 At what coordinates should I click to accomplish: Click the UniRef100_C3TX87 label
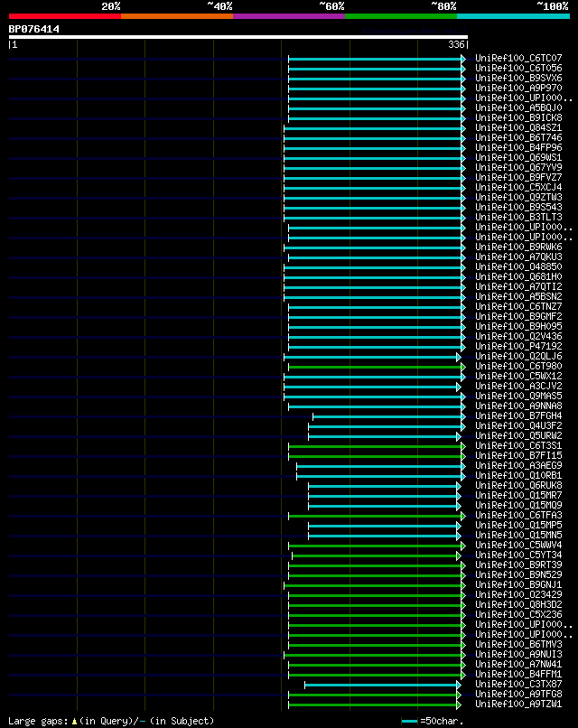pyautogui.click(x=518, y=684)
